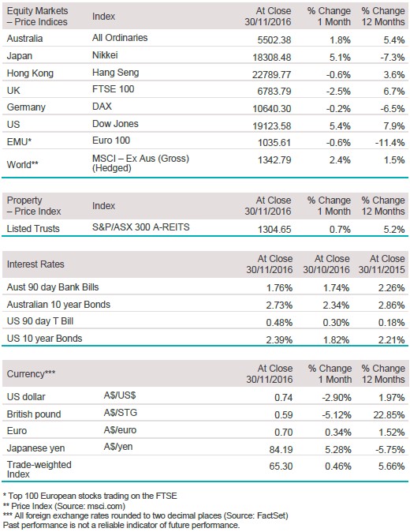This screenshot has height=532, width=410.
Task: Click the Listed Trusts closing value 1304.65
Action: (x=274, y=230)
